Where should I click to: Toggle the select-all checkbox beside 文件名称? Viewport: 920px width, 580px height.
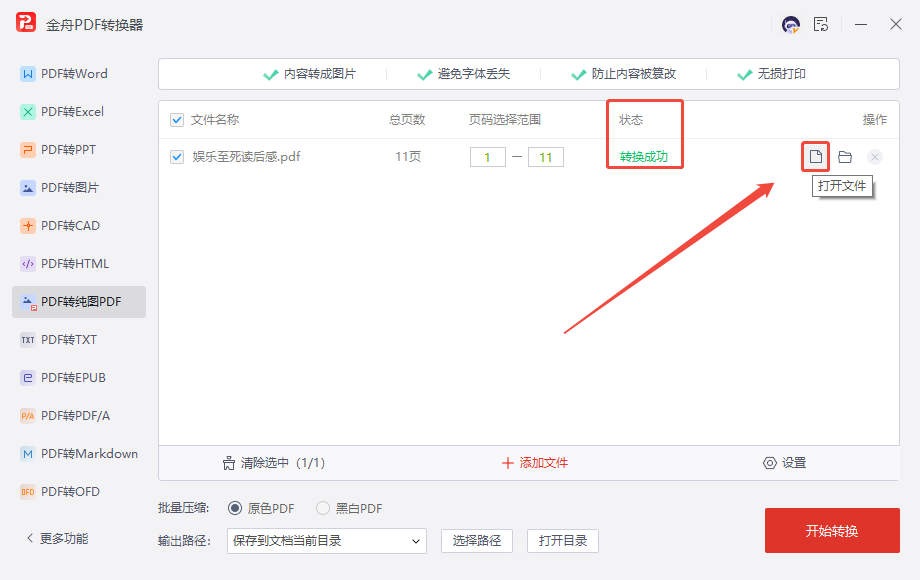coord(177,120)
